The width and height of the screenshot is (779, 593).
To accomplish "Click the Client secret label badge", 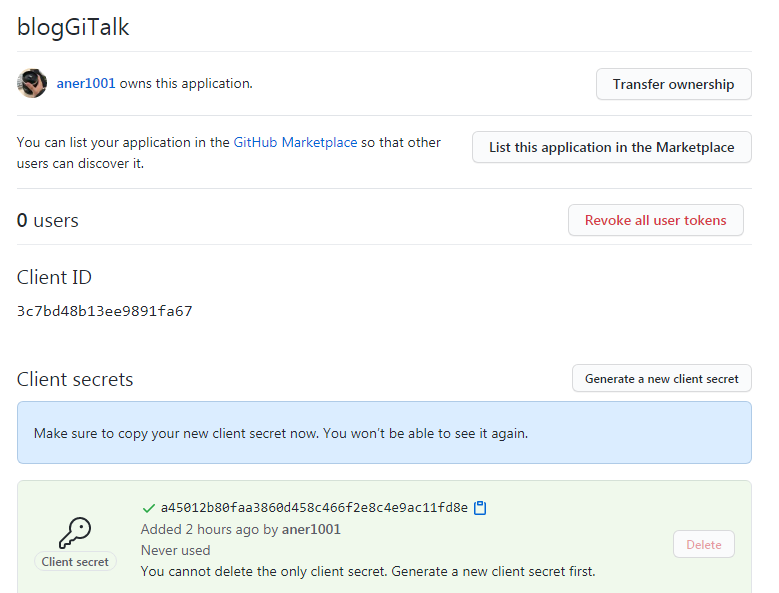I will (75, 561).
